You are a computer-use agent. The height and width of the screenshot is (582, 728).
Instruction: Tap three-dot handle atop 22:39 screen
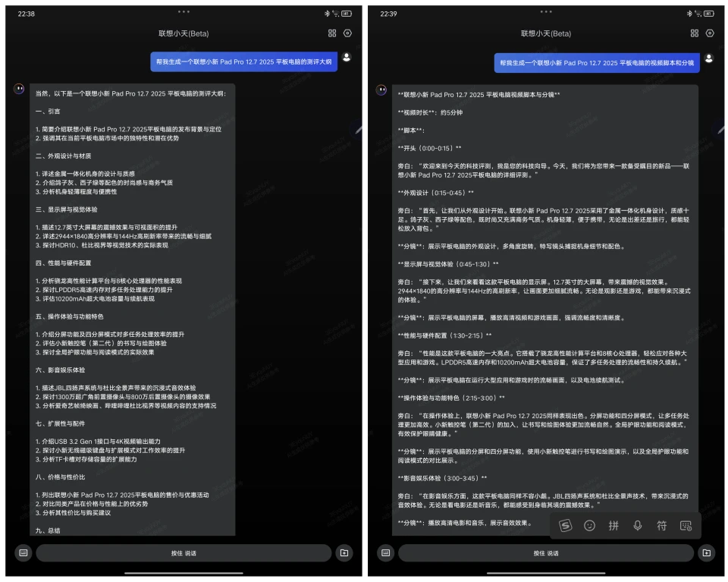546,11
